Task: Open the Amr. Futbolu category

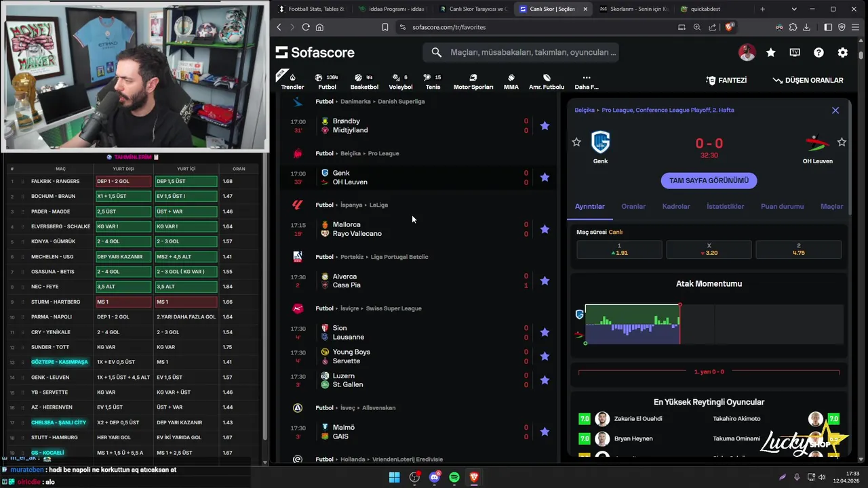Action: pos(547,81)
